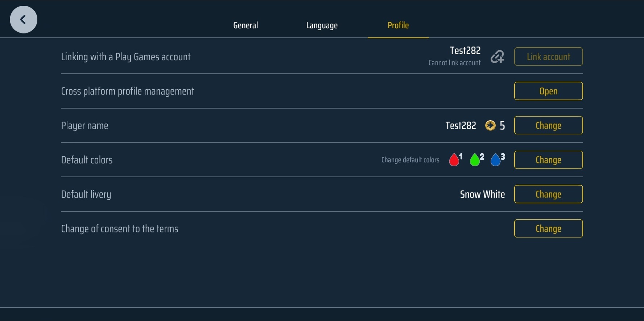Click the coin cost number 5
This screenshot has height=321, width=644.
pos(502,126)
